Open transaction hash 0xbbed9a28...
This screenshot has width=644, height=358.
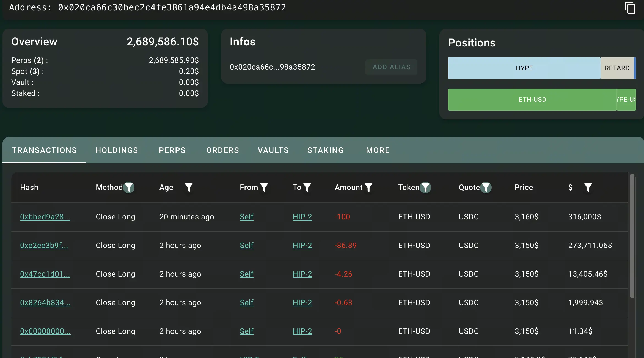tap(45, 217)
